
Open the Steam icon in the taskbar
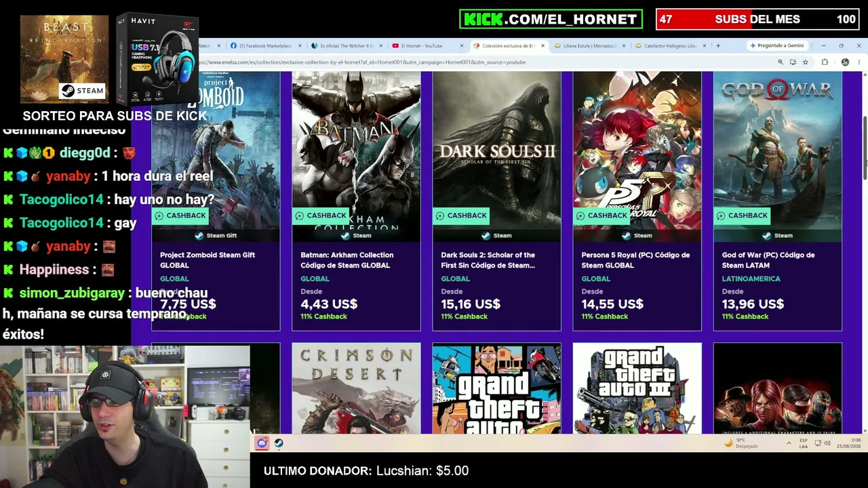click(279, 443)
